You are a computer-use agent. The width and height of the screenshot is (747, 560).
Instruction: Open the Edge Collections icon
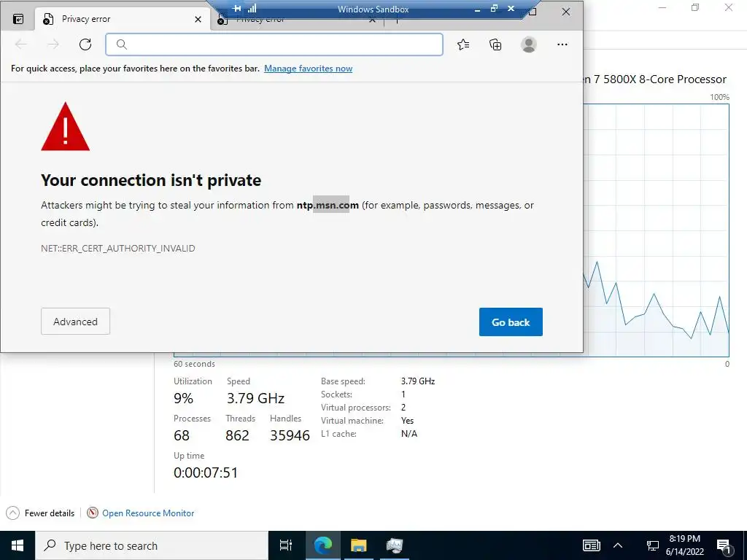(495, 44)
